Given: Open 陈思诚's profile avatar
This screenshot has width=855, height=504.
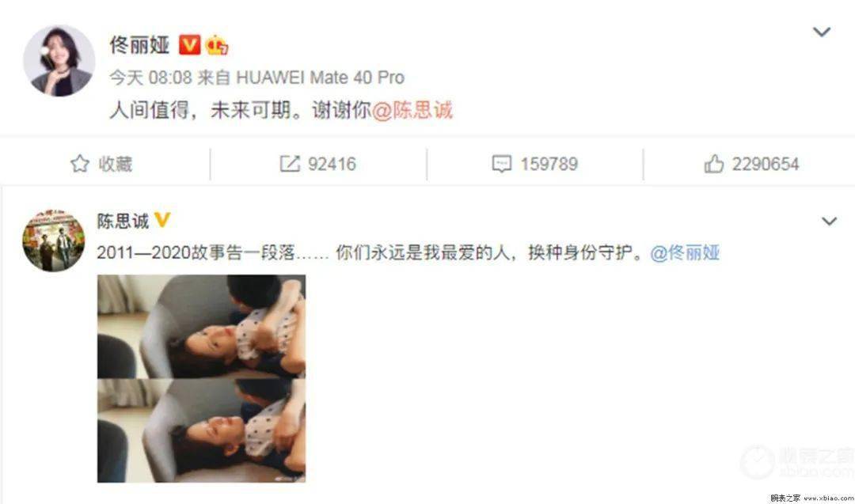Looking at the screenshot, I should pyautogui.click(x=54, y=241).
